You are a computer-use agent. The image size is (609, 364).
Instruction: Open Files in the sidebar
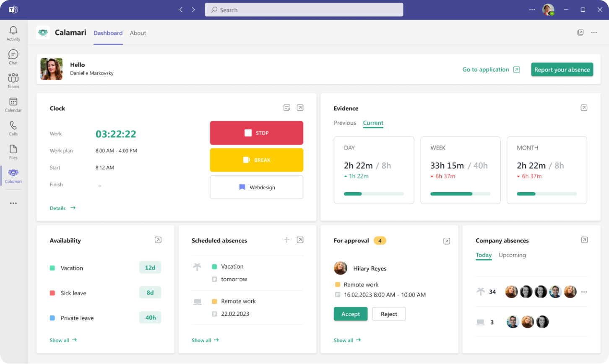click(13, 152)
